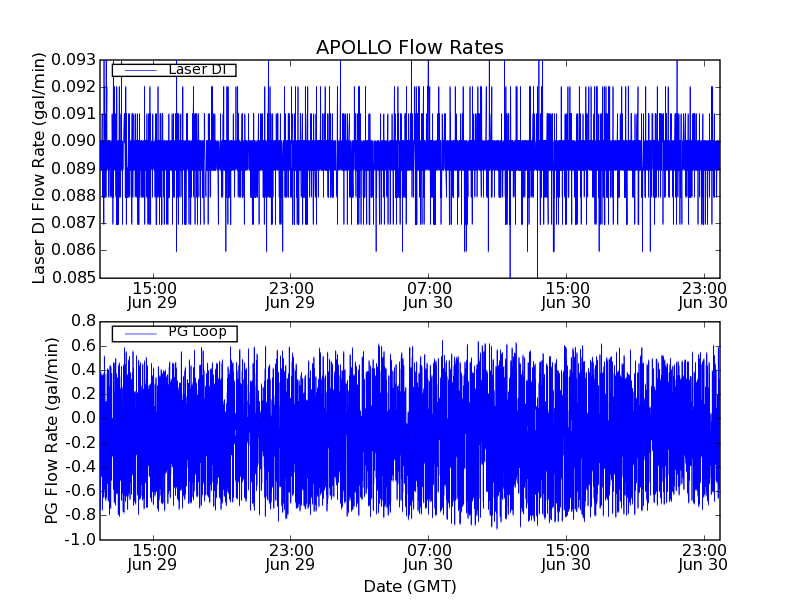800x600 pixels.
Task: Click "07:00 Jun 30" tick under bottom plot
Action: point(428,556)
